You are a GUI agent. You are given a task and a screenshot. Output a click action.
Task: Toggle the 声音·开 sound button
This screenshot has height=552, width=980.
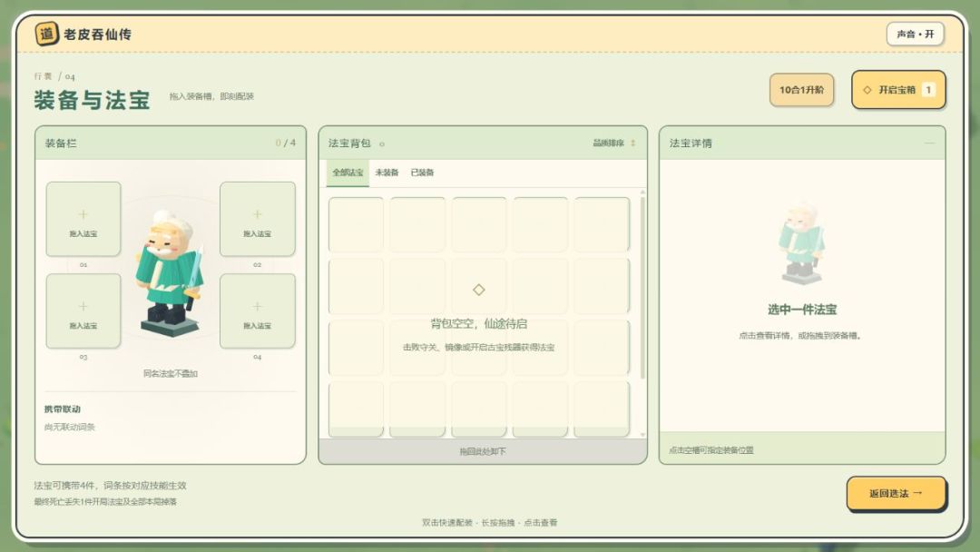click(x=915, y=34)
